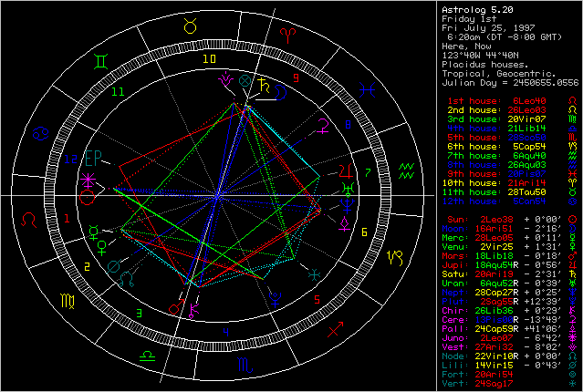Select the red Aries sign on the outer ring
Image resolution: width=583 pixels, height=392 pixels.
tap(288, 36)
